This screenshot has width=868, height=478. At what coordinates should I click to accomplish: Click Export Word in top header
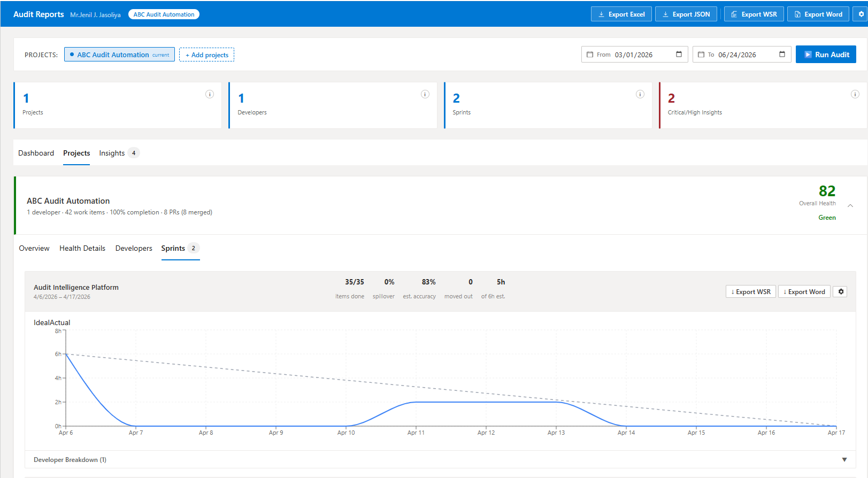[x=818, y=14]
